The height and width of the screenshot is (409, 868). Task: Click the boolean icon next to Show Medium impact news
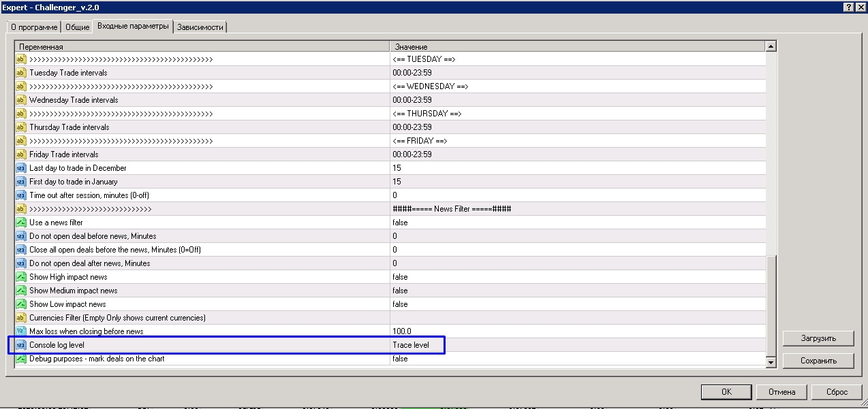[20, 291]
